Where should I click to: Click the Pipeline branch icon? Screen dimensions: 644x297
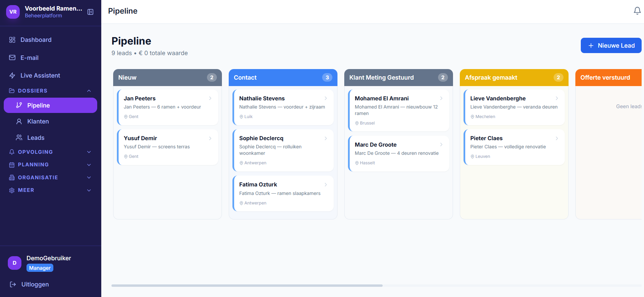point(19,105)
